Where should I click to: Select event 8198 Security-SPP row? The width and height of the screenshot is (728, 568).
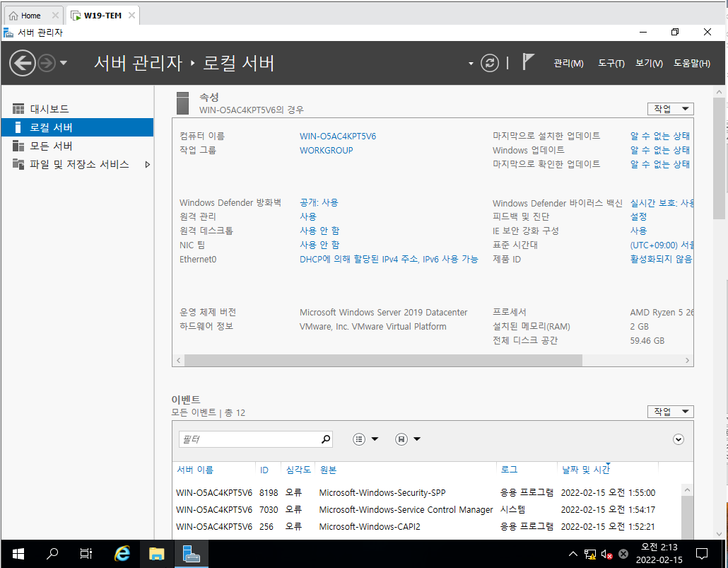(x=427, y=493)
